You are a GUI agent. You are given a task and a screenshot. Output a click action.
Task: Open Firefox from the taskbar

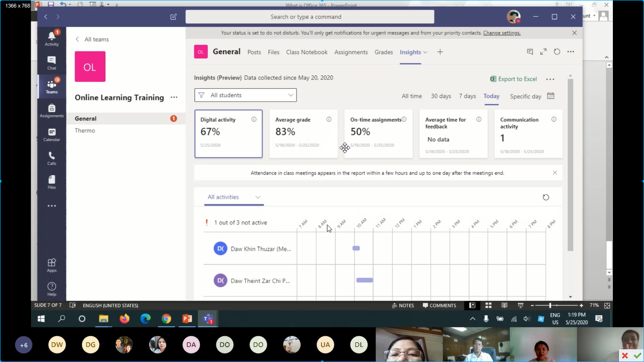pyautogui.click(x=124, y=319)
